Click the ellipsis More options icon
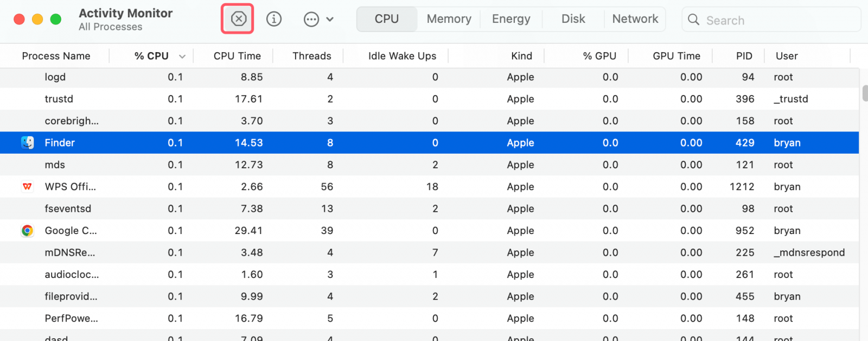The width and height of the screenshot is (868, 341). pyautogui.click(x=311, y=20)
